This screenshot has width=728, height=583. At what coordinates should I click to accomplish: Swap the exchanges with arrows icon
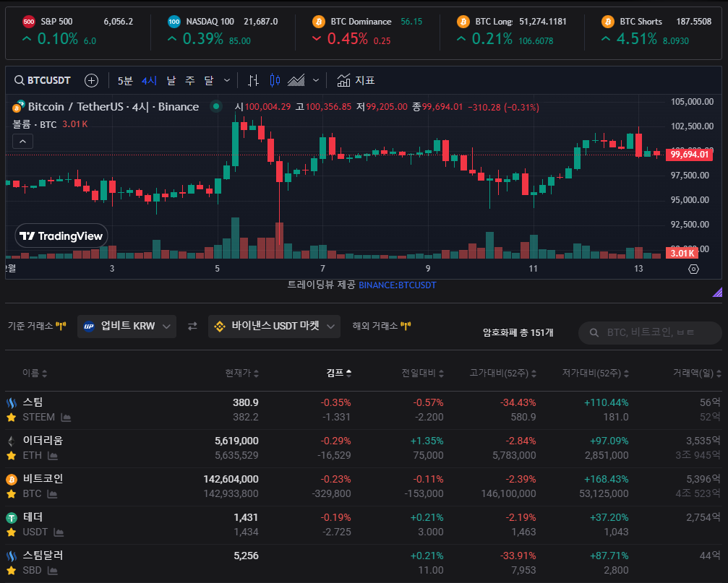[192, 326]
